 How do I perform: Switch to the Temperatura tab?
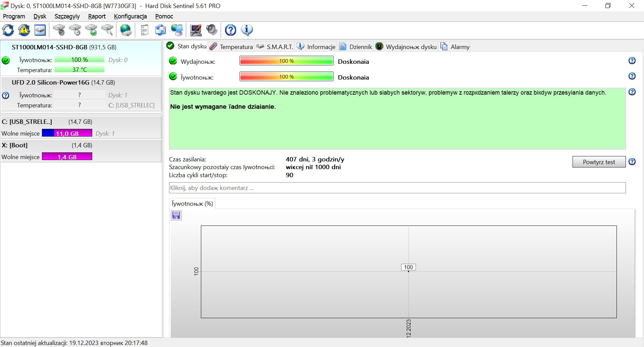[231, 47]
